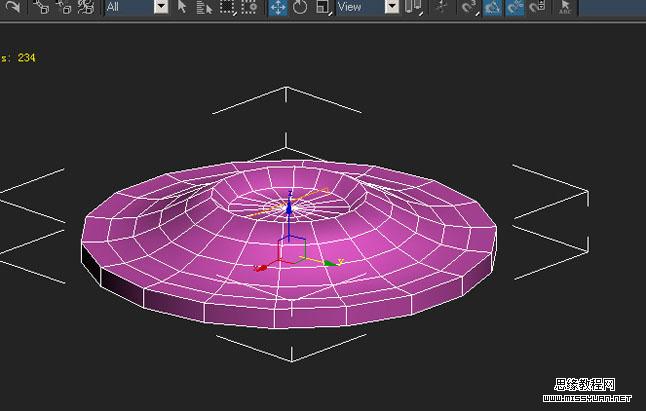
Task: Toggle the 3D Snaps button
Action: click(x=468, y=7)
